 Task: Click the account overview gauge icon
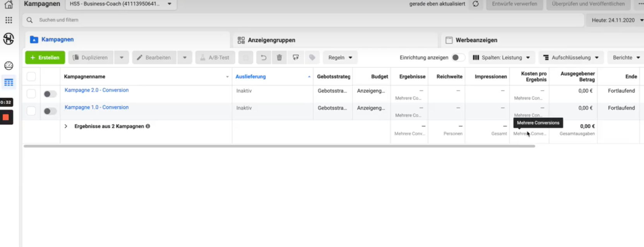point(9,66)
